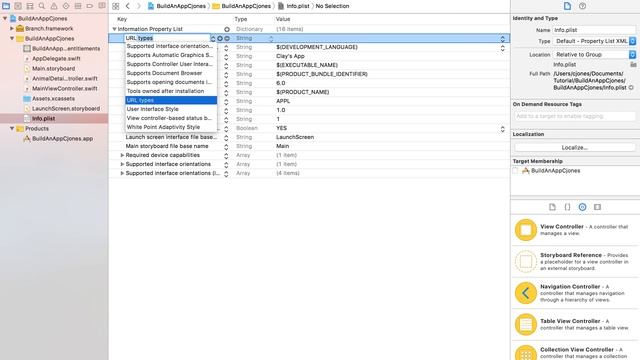Reveal full path in Finder arrow
The image size is (640, 360).
[x=631, y=88]
